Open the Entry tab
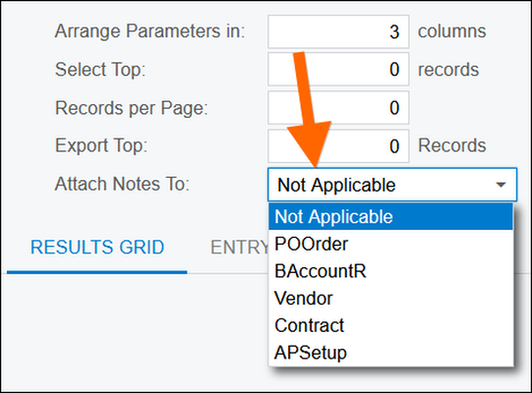This screenshot has height=393, width=532. (240, 248)
